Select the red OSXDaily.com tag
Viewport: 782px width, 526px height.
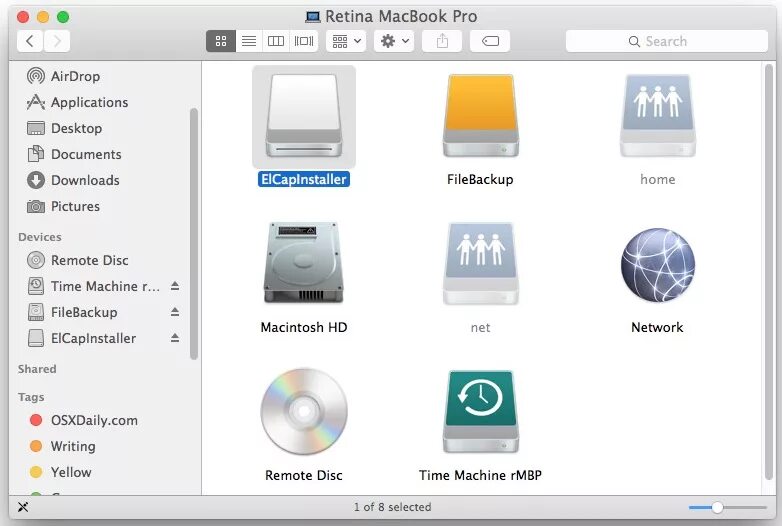(83, 420)
